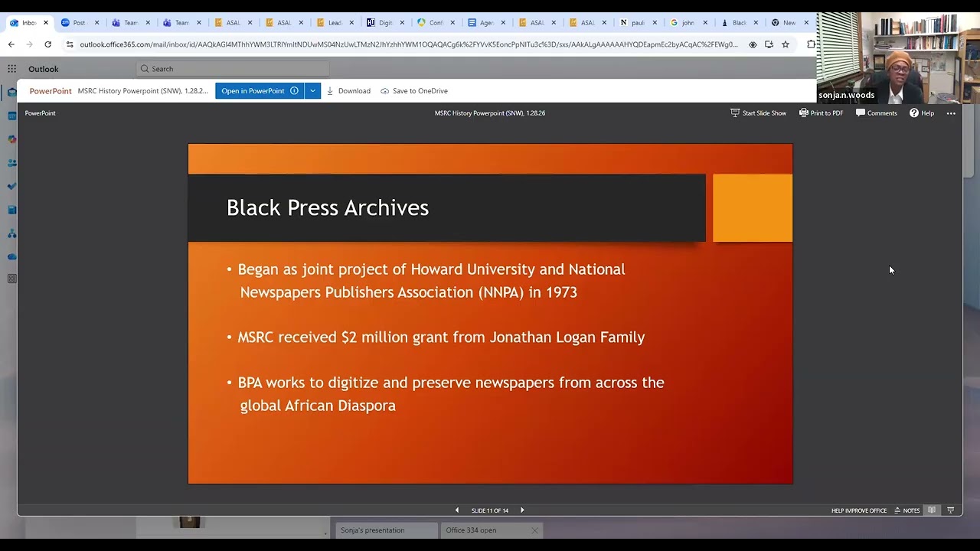Viewport: 980px width, 551px height.
Task: Bookmark this page with star icon
Action: coord(786,44)
